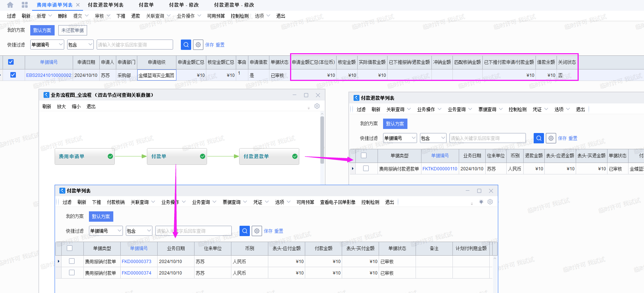Switch to 付款单 tab

tap(146, 5)
